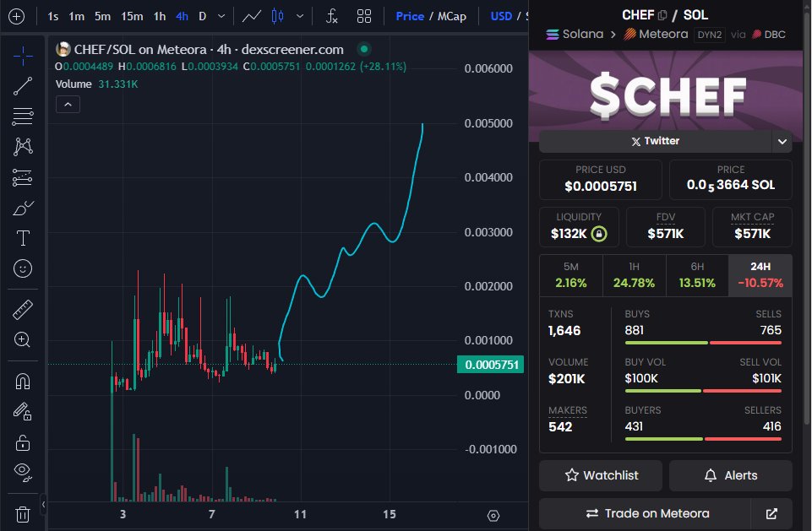
Task: Show 6H price change stats
Action: pos(697,275)
